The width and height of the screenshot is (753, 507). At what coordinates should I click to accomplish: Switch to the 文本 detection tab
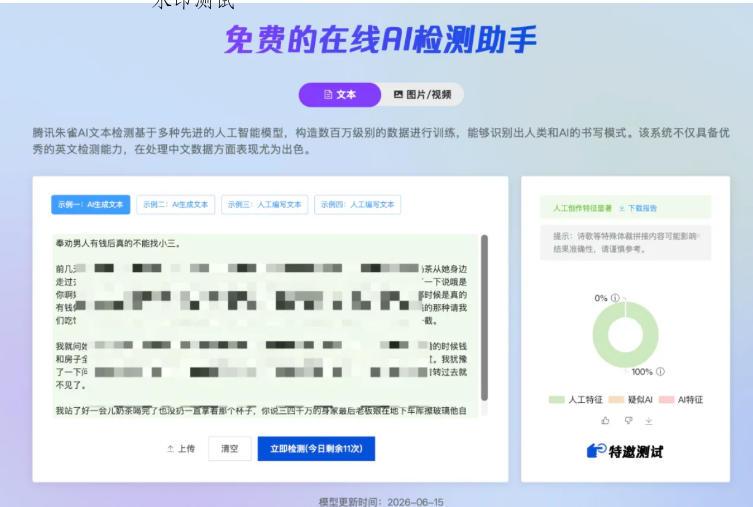point(340,95)
